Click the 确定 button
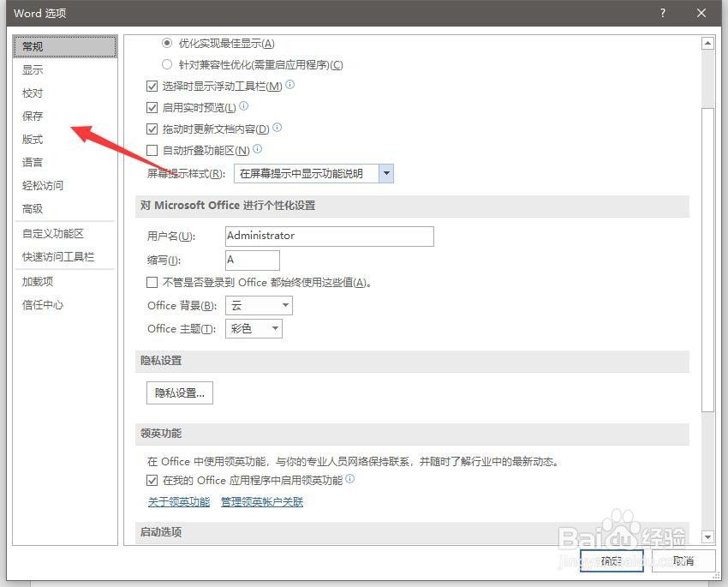The height and width of the screenshot is (587, 728). click(x=612, y=561)
